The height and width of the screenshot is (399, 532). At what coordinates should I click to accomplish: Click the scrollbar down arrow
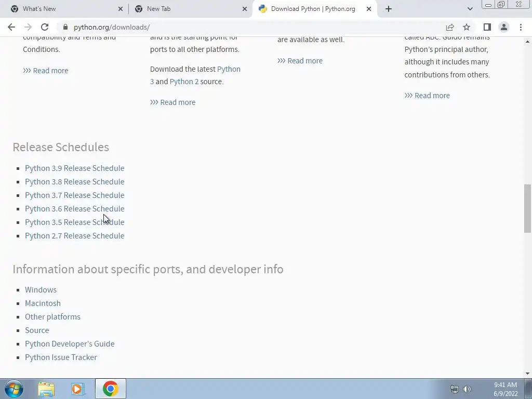coord(527,374)
